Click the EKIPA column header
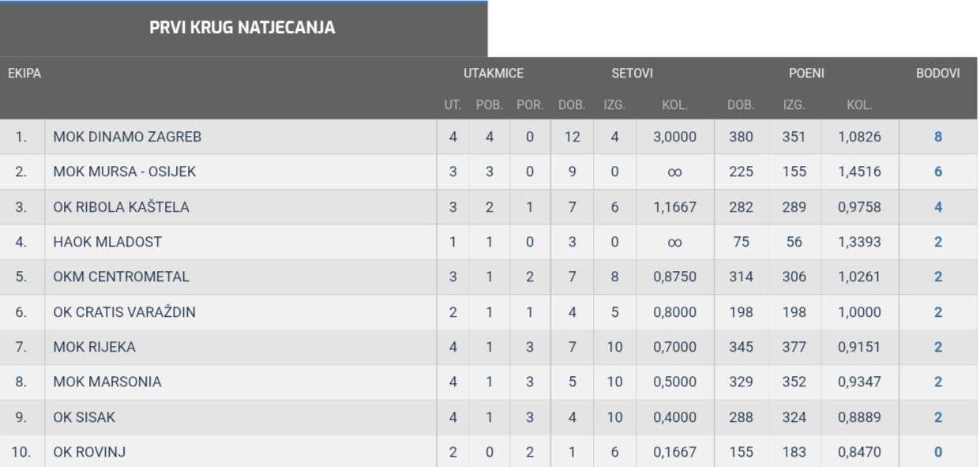Image resolution: width=980 pixels, height=467 pixels. 24,73
